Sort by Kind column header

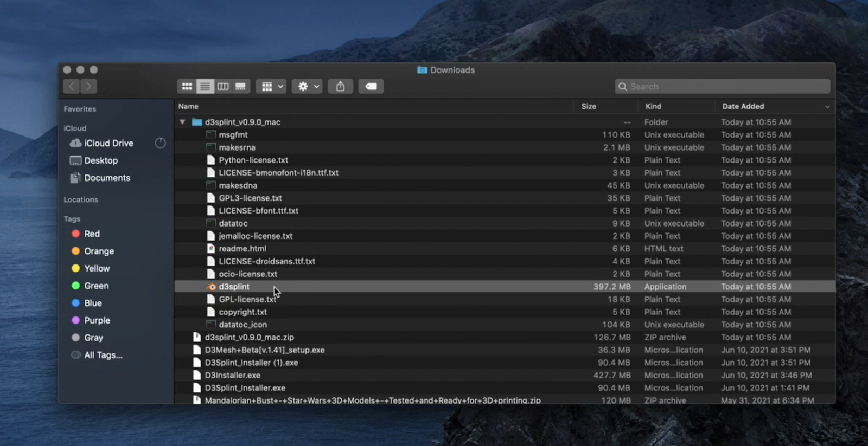click(x=653, y=106)
